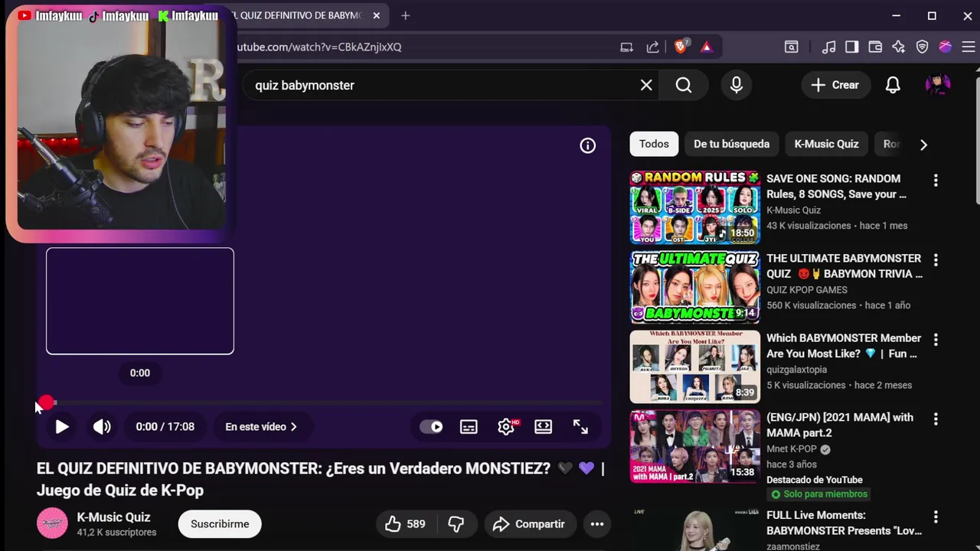This screenshot has width=980, height=551.
Task: Like the video (589)
Action: tap(406, 524)
